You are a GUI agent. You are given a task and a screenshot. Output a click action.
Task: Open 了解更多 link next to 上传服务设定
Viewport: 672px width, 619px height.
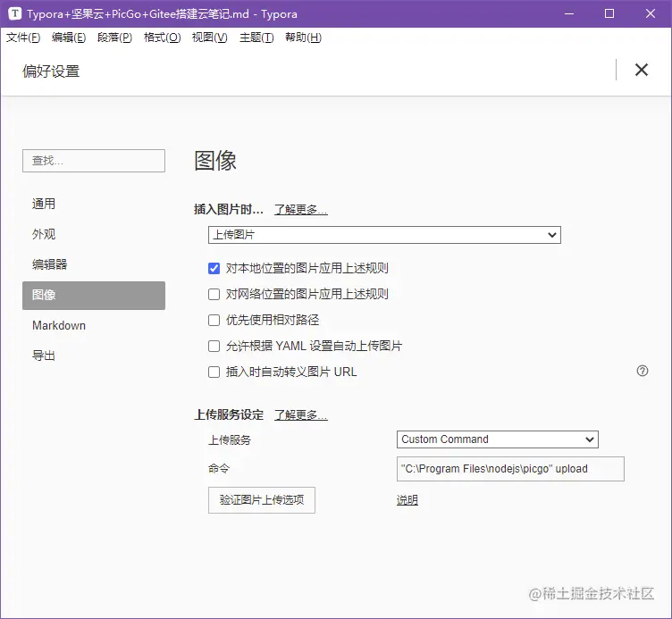pyautogui.click(x=301, y=415)
